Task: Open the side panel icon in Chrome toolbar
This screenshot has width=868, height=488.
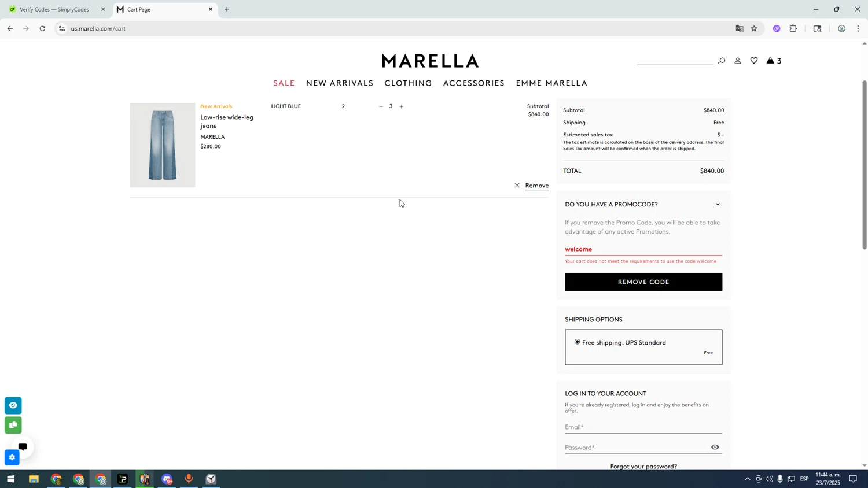Action: pos(817,28)
